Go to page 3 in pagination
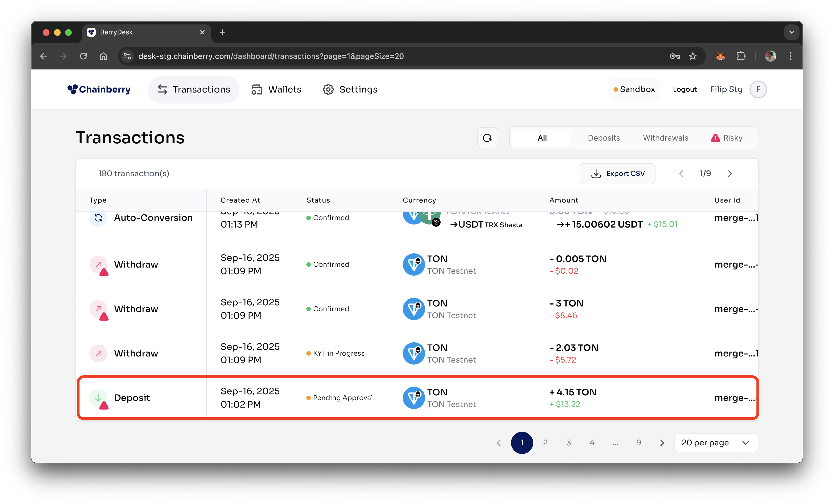This screenshot has width=834, height=504. coord(568,442)
